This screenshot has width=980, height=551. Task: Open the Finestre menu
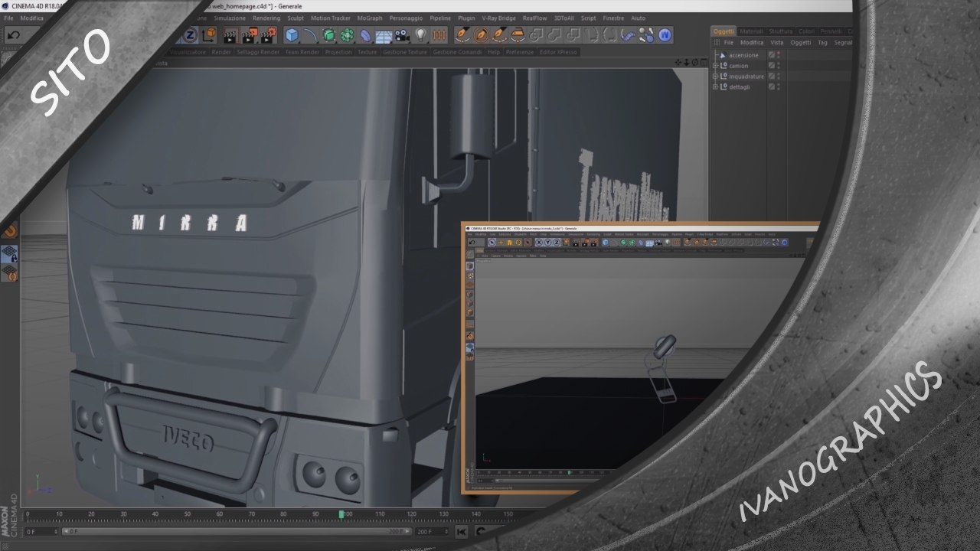pos(613,18)
